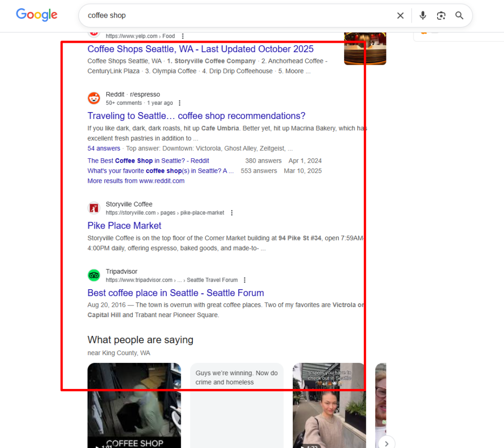The width and height of the screenshot is (504, 448).
Task: Open Google Lens image search
Action: point(441,15)
